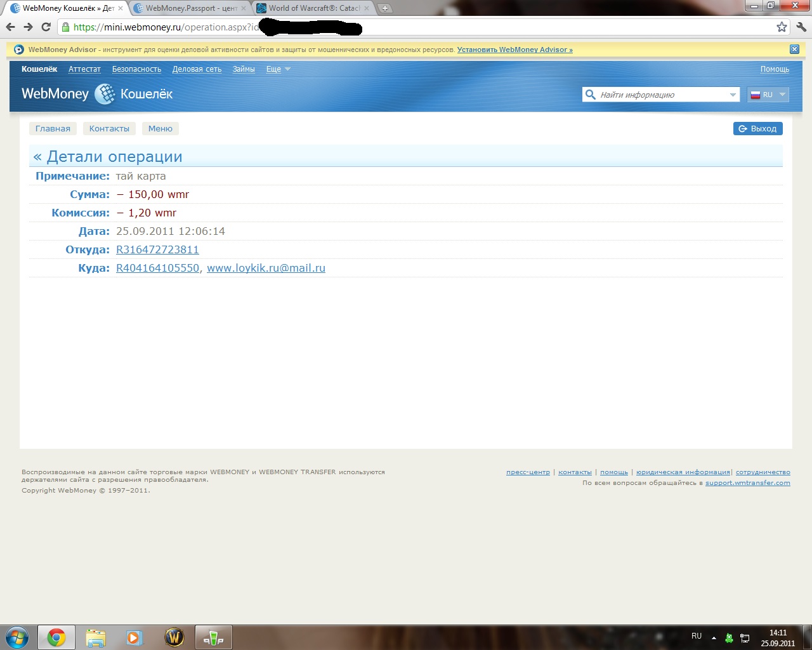Viewport: 812px width, 650px height.
Task: Close the World of Warcraft tab
Action: click(x=366, y=8)
